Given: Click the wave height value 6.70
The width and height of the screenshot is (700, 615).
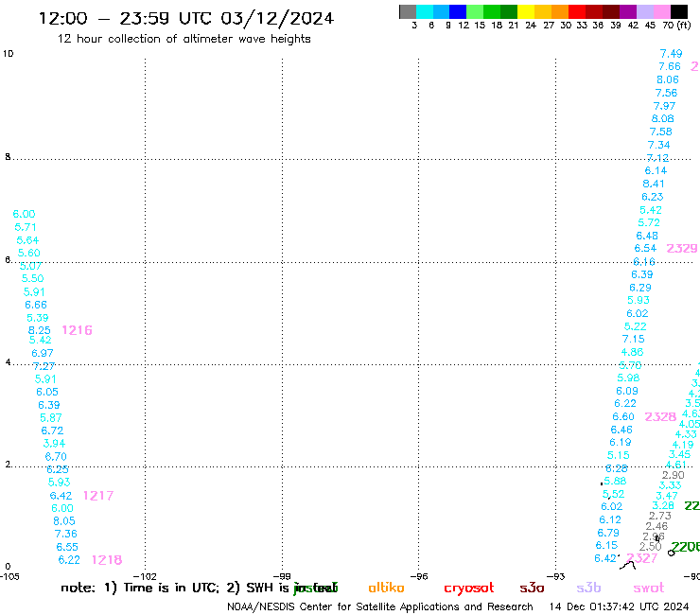Looking at the screenshot, I should click(56, 456).
